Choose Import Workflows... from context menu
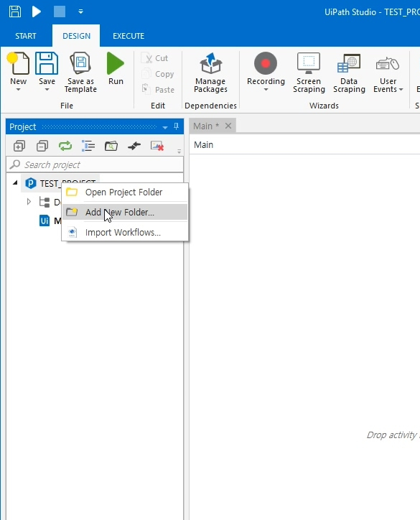Screen dimensions: 420x520 (125, 233)
